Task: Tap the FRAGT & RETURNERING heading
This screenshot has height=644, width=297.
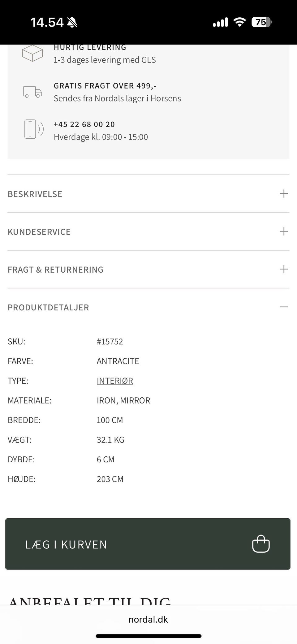Action: coord(56,270)
